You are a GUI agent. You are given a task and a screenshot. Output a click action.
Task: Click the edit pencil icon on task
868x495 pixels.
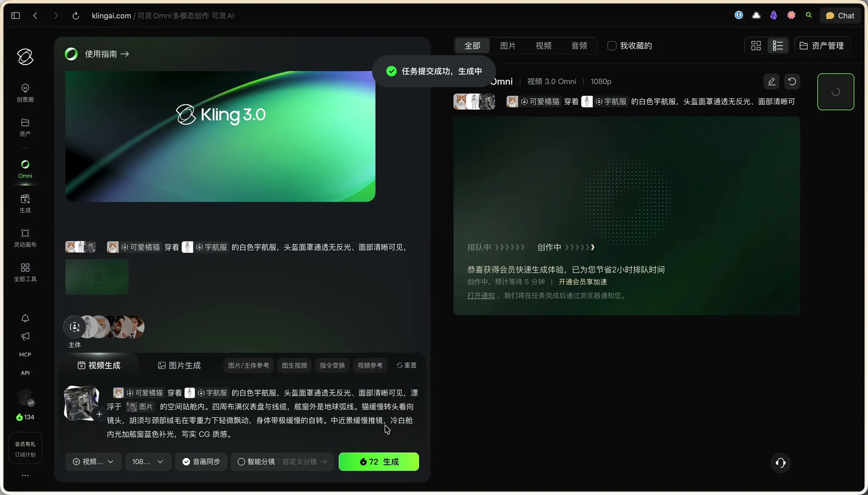[x=771, y=82]
